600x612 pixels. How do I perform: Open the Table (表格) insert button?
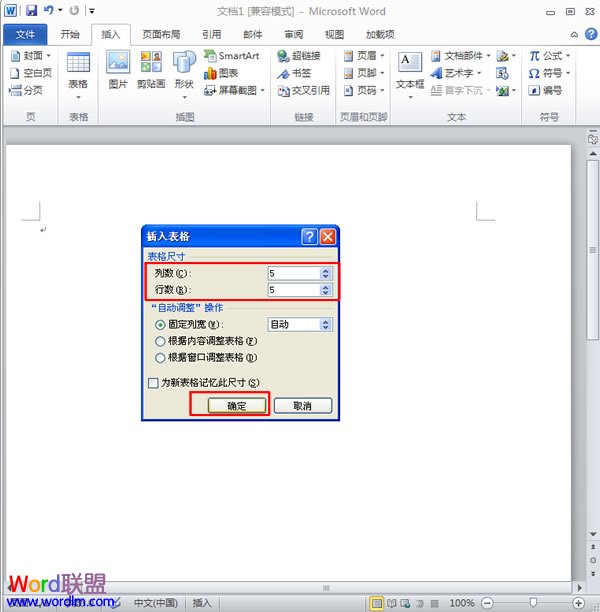(x=78, y=75)
